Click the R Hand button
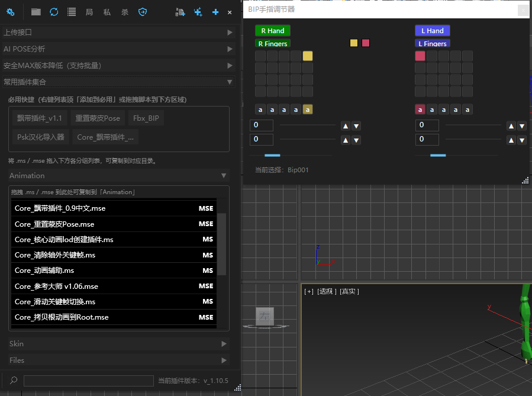 tap(273, 31)
